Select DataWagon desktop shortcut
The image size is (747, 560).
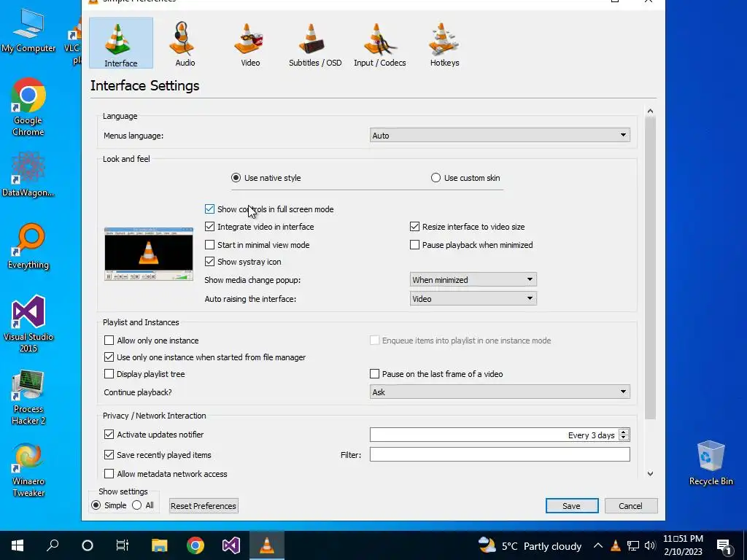tap(28, 174)
